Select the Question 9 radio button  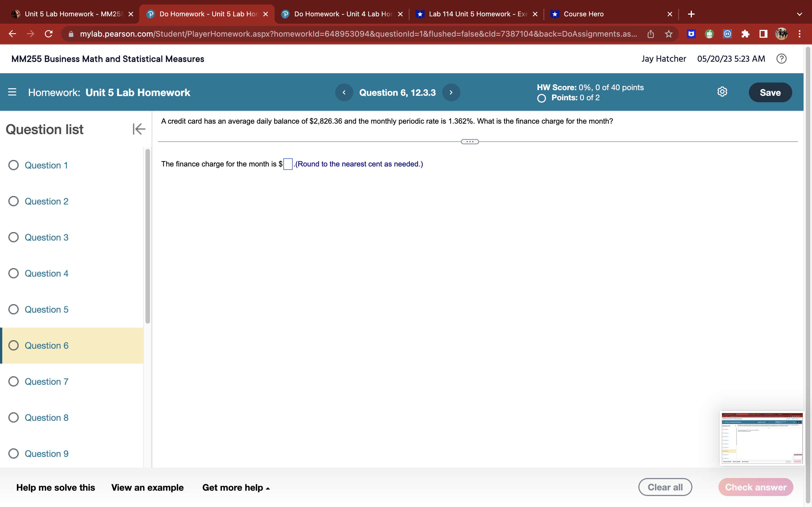click(14, 453)
